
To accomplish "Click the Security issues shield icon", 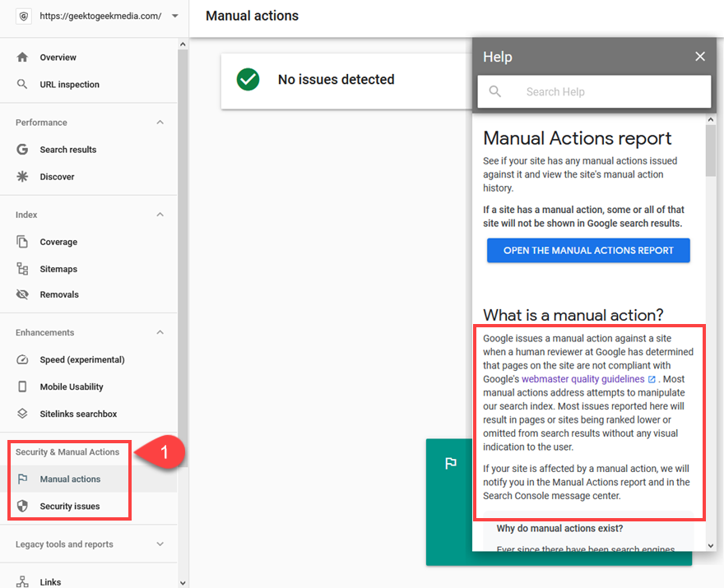I will click(x=22, y=507).
